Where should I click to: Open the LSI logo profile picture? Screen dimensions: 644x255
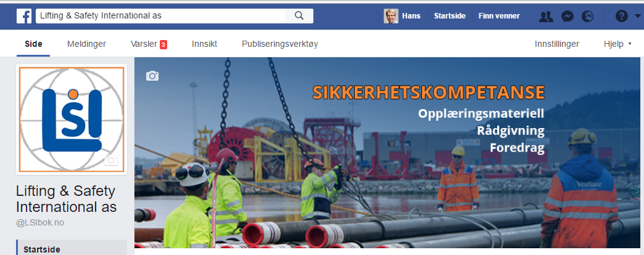tap(72, 119)
